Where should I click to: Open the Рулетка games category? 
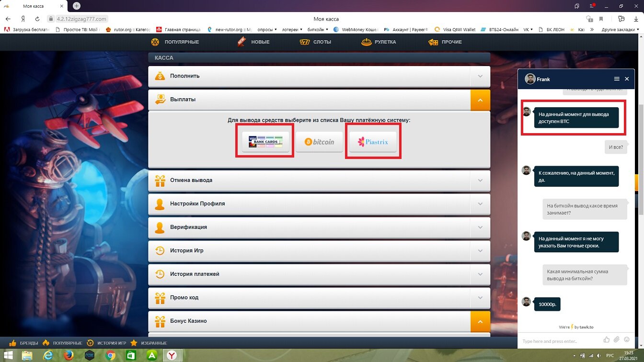point(379,42)
